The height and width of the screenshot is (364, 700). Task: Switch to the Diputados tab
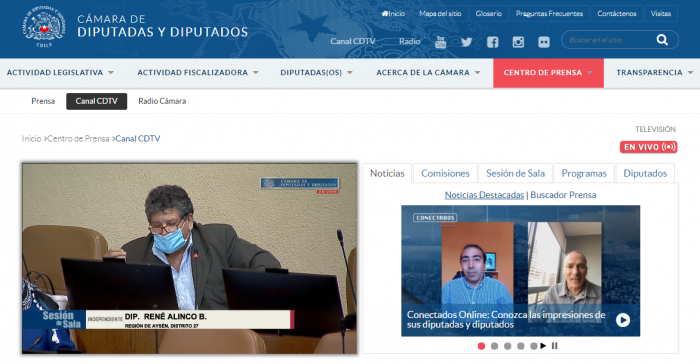pos(645,173)
